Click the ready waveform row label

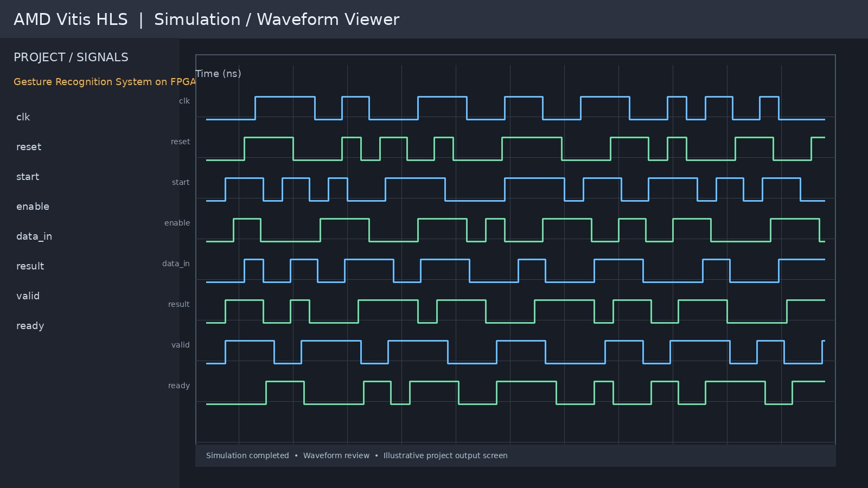(178, 386)
